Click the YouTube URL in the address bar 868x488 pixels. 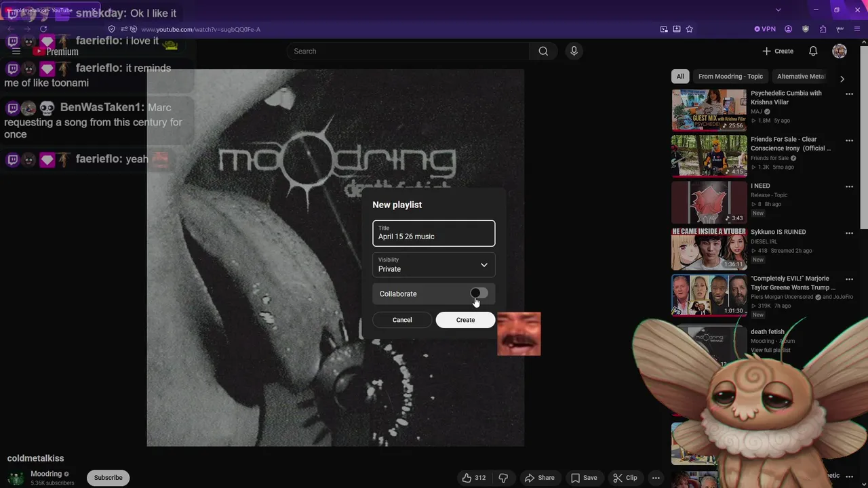pyautogui.click(x=200, y=29)
